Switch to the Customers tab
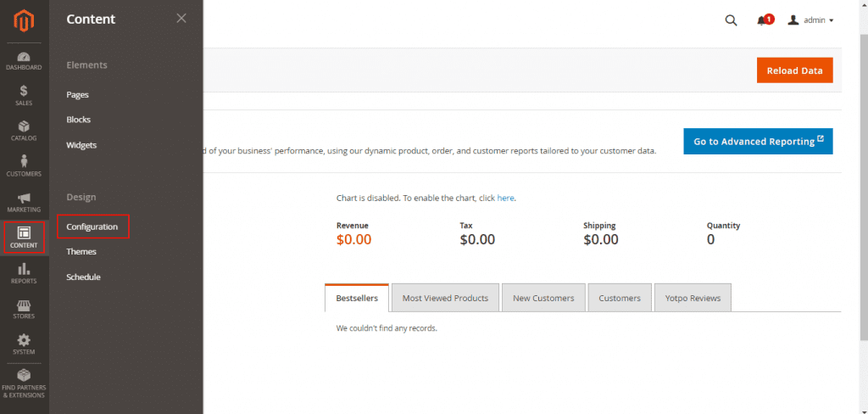The height and width of the screenshot is (414, 868). pyautogui.click(x=620, y=298)
